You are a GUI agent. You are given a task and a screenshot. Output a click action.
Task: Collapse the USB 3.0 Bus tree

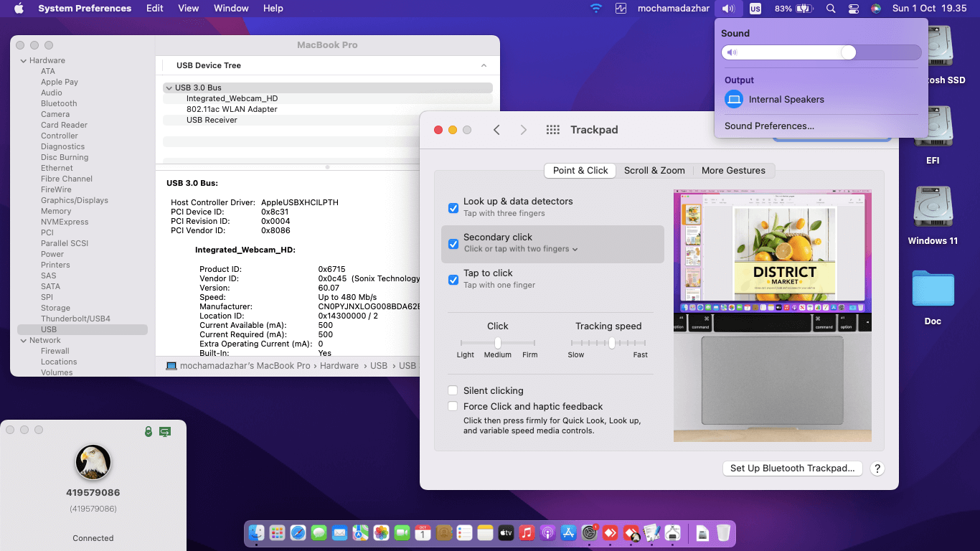click(169, 88)
